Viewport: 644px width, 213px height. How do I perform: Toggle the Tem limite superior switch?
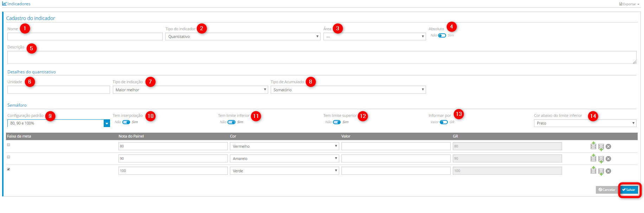coord(337,122)
